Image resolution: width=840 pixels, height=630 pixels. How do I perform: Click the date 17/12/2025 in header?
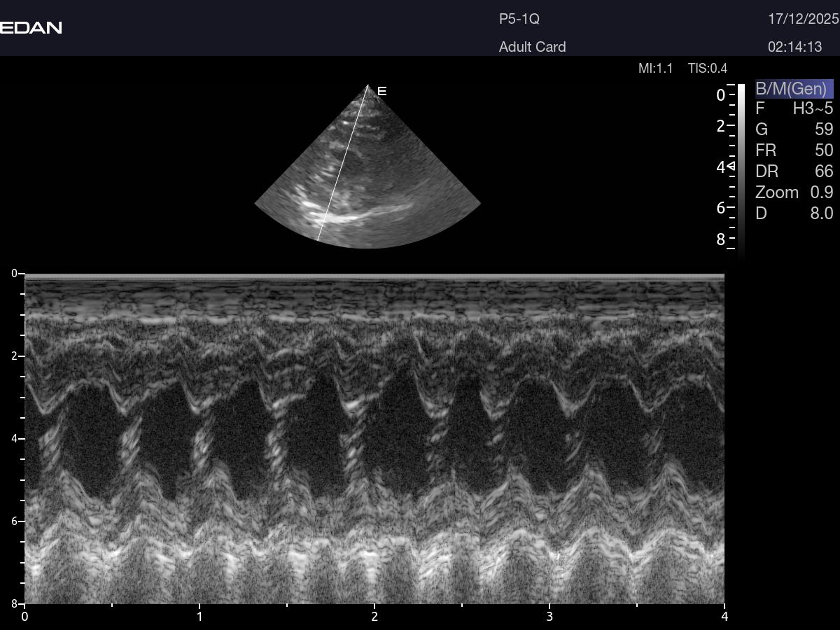coord(803,19)
